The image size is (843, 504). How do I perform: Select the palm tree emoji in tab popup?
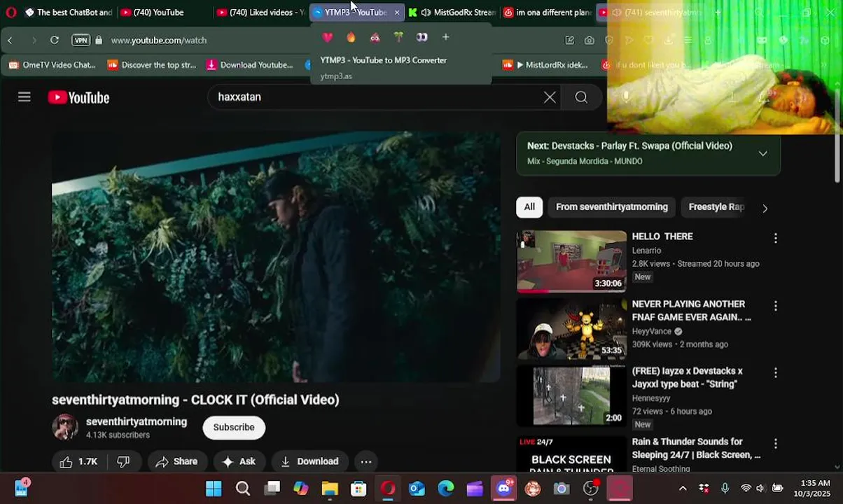398,37
